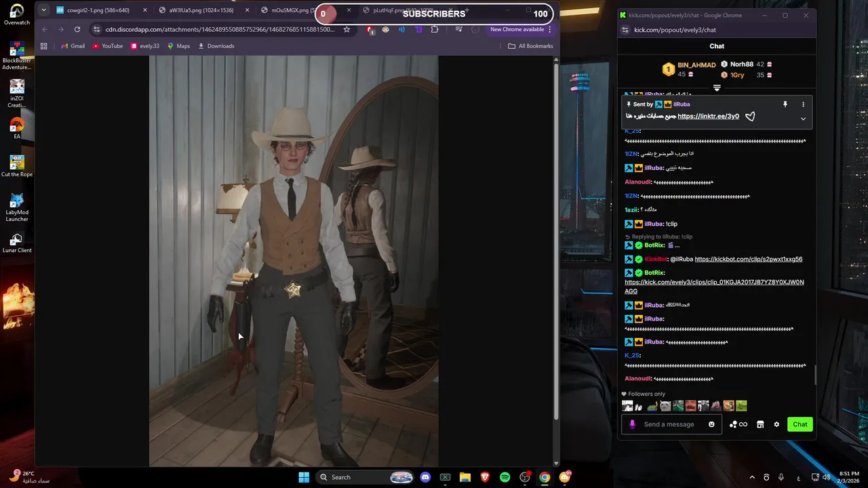The height and width of the screenshot is (488, 868).
Task: Bookmark this page with star icon
Action: click(x=347, y=29)
